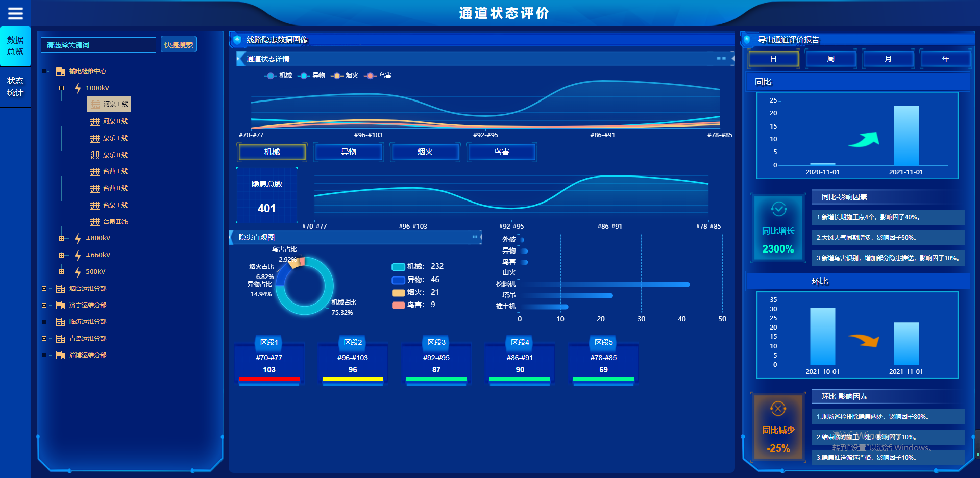Click the 快捷搜索 button
Image resolution: width=980 pixels, height=478 pixels.
coord(179,45)
